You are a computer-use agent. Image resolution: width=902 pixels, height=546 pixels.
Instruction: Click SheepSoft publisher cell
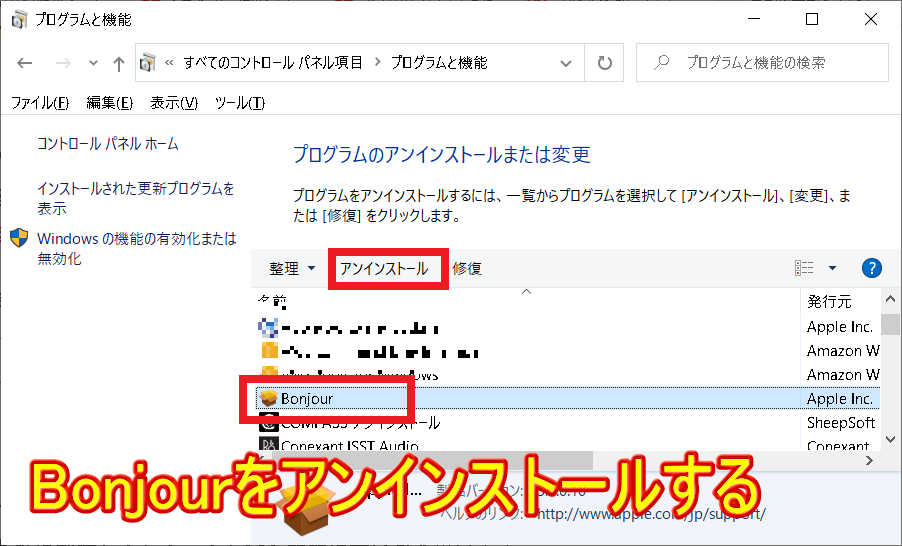click(840, 422)
